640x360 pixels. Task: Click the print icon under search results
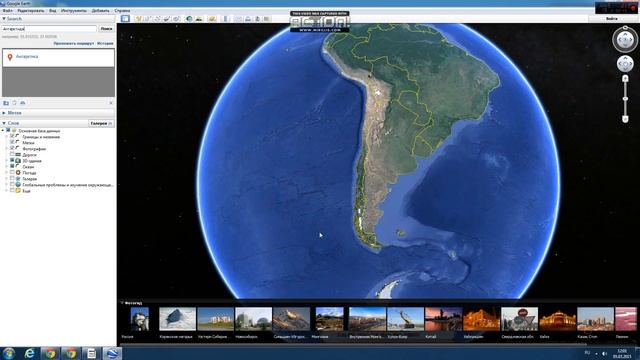tap(23, 103)
